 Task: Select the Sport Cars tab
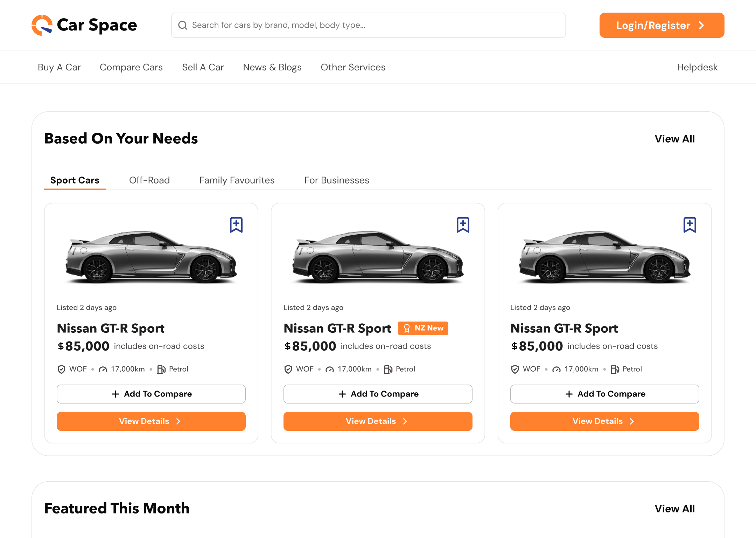coord(75,180)
